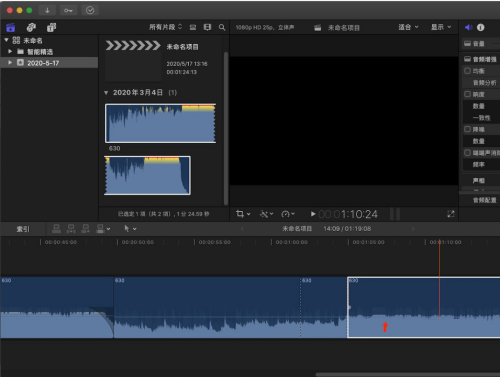The height and width of the screenshot is (377, 500).
Task: Select the 未命名 library row
Action: (49, 40)
